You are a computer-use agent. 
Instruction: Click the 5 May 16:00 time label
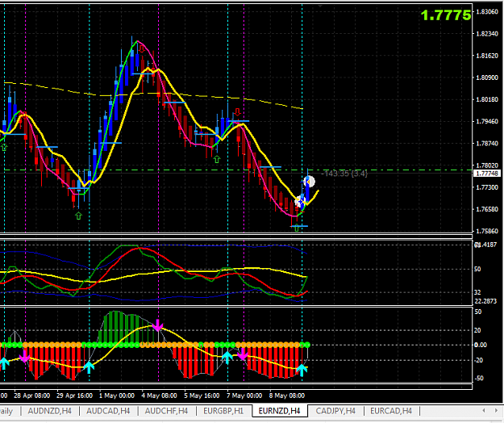202,396
